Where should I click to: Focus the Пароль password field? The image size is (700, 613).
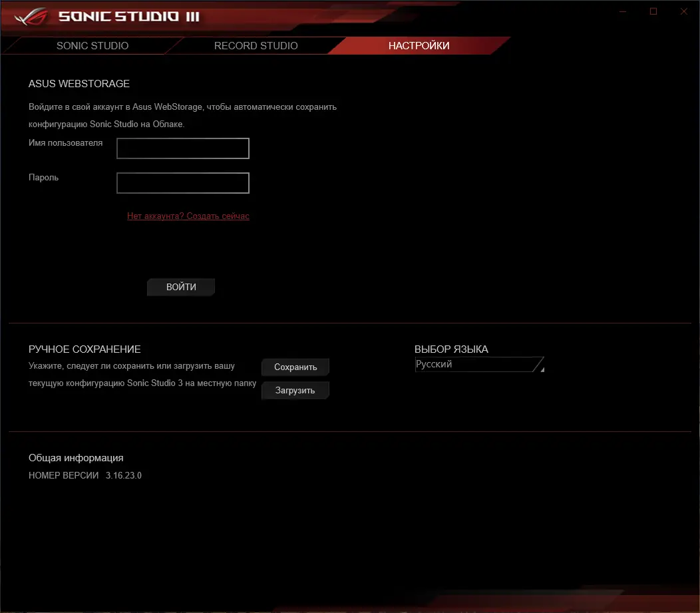[x=183, y=183]
